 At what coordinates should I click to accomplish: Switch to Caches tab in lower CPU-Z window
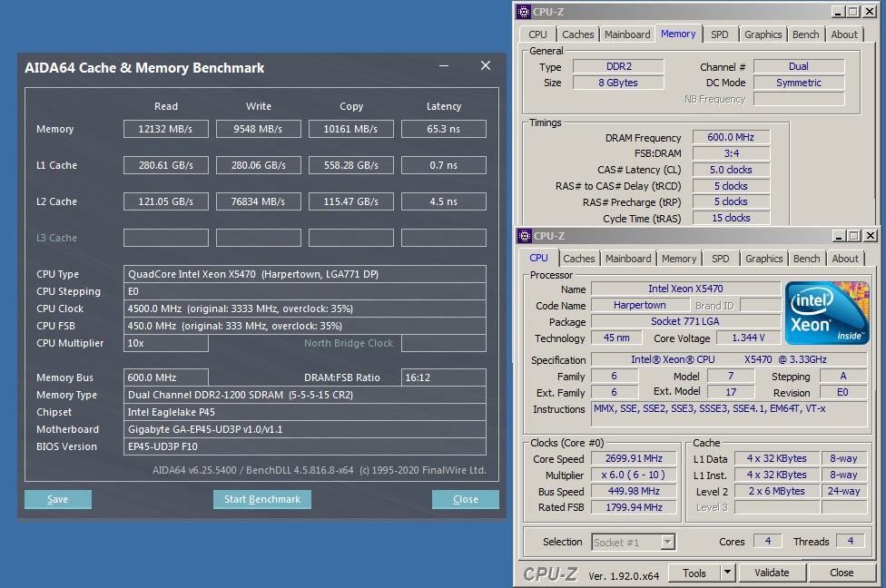tap(578, 259)
